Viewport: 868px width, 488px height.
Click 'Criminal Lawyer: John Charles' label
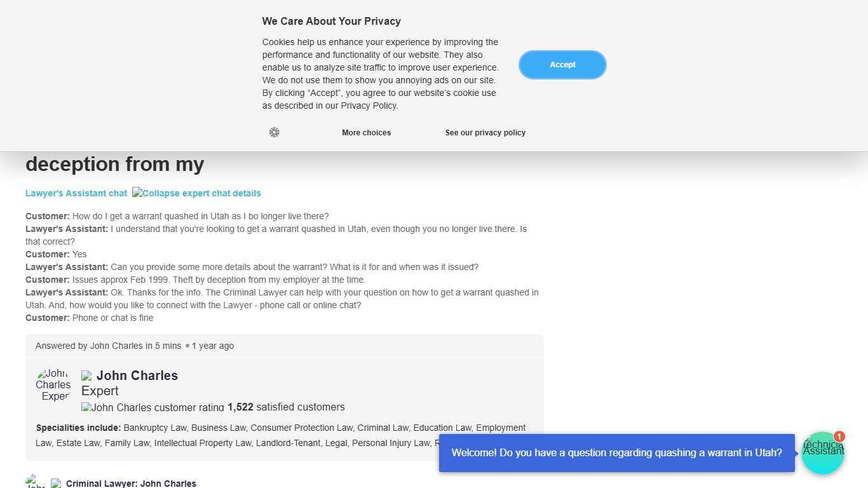(x=131, y=484)
